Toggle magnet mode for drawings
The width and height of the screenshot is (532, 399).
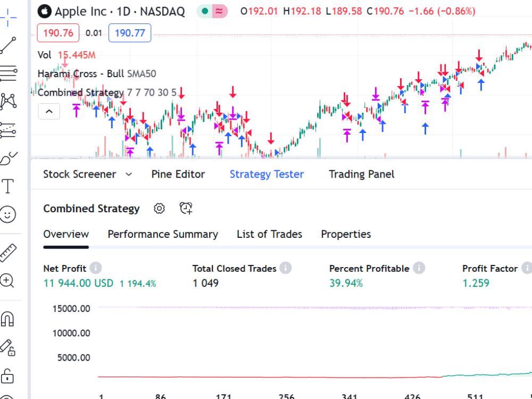tap(7, 319)
